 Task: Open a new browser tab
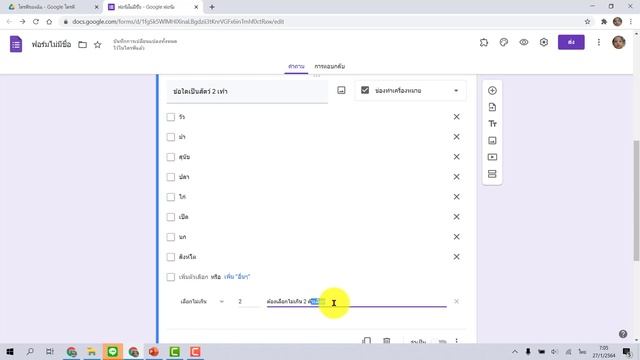pos(211,7)
